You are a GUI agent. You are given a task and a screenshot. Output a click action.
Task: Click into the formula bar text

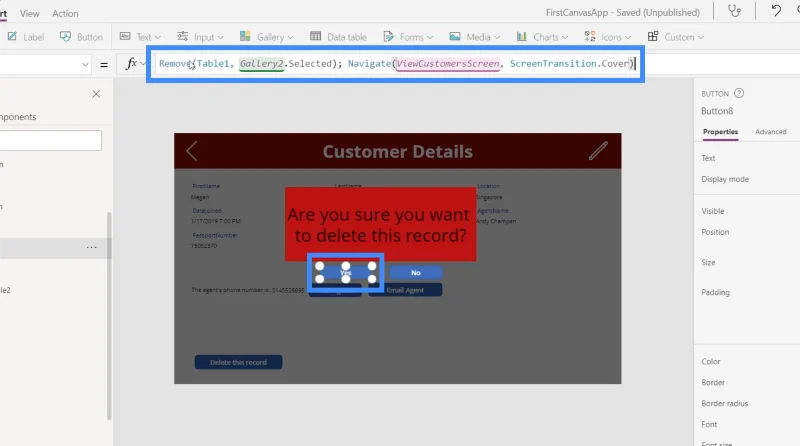tap(396, 64)
